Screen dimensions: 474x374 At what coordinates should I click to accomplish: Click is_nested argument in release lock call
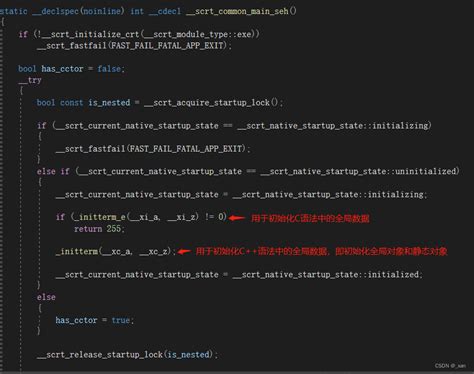pos(188,355)
